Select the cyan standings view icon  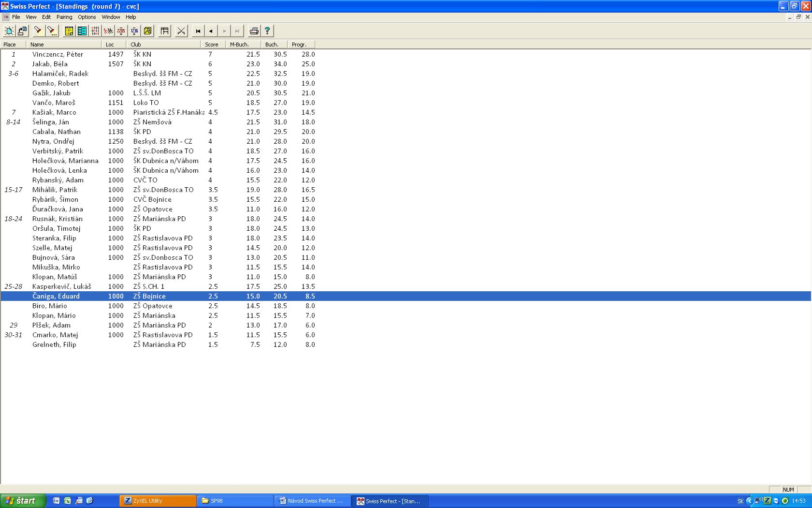(x=82, y=31)
